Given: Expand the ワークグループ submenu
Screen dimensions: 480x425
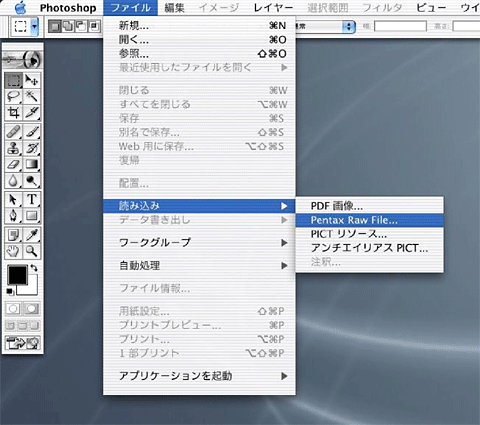Looking at the screenshot, I should [199, 242].
